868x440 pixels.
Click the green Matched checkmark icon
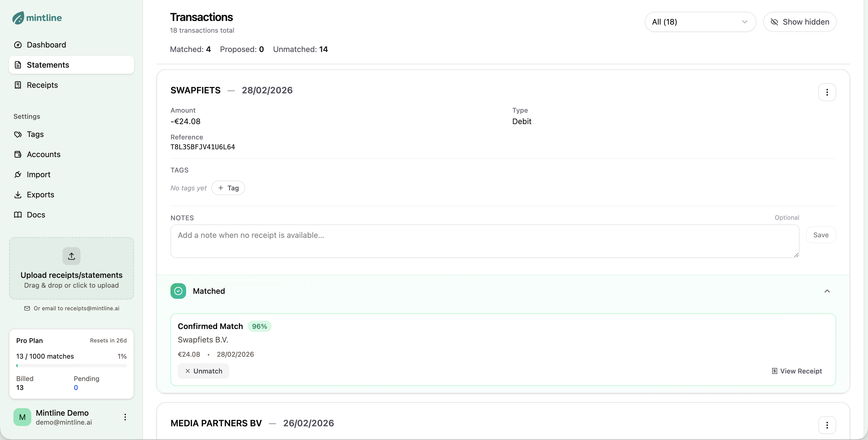[178, 291]
